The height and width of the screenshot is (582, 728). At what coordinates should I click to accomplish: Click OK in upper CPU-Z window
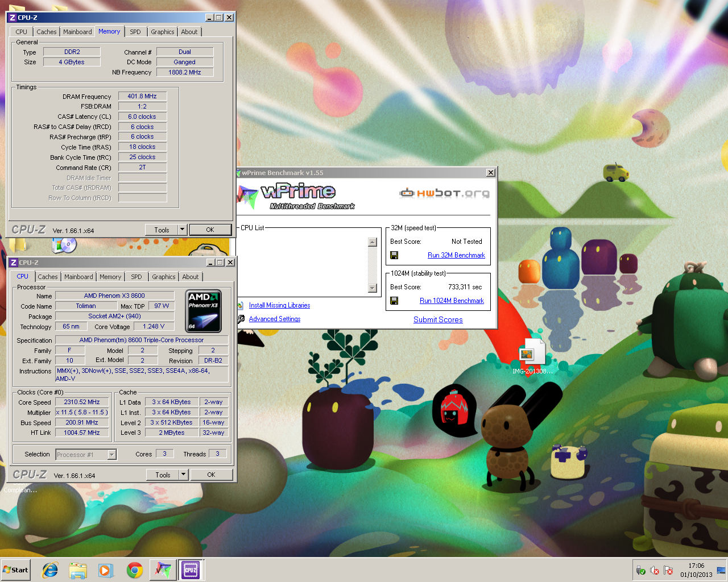point(210,230)
